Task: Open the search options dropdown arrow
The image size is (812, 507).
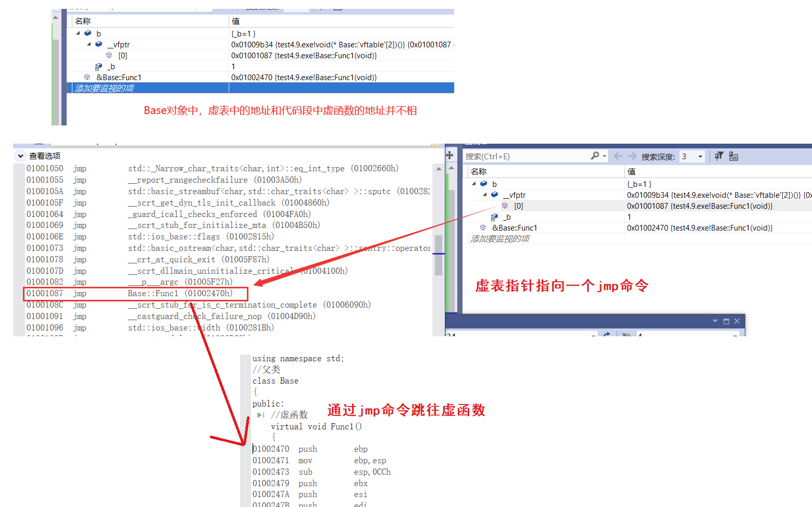Action: [604, 156]
